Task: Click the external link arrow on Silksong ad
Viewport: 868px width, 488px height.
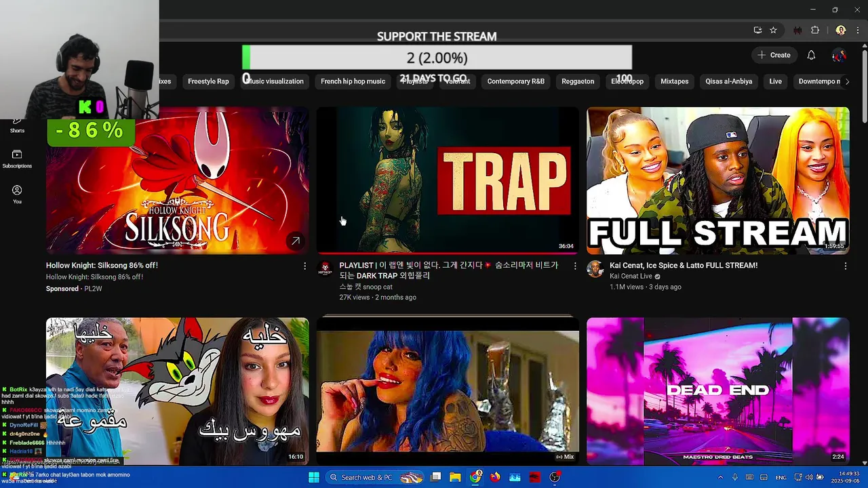Action: pyautogui.click(x=296, y=241)
